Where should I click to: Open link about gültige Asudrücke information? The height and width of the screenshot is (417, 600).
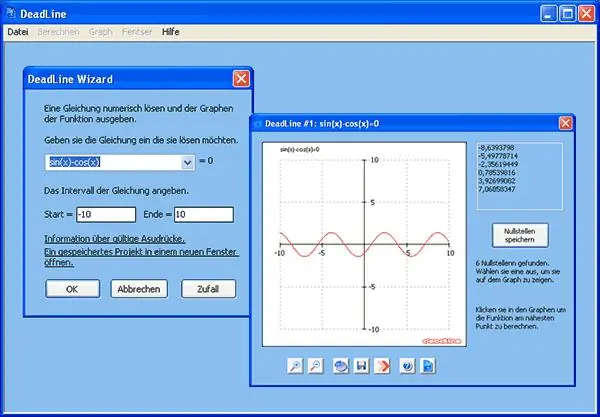coord(115,239)
